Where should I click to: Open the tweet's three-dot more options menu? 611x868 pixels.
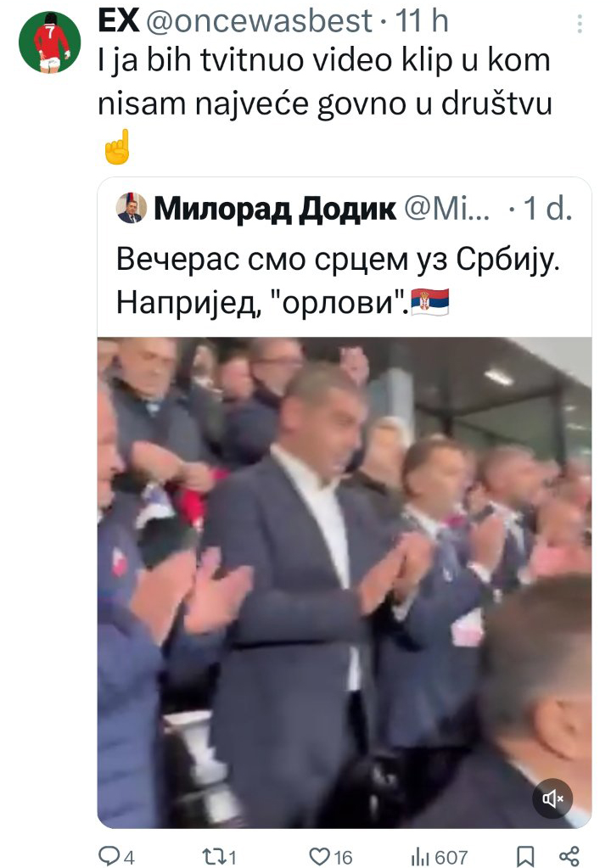point(580,24)
